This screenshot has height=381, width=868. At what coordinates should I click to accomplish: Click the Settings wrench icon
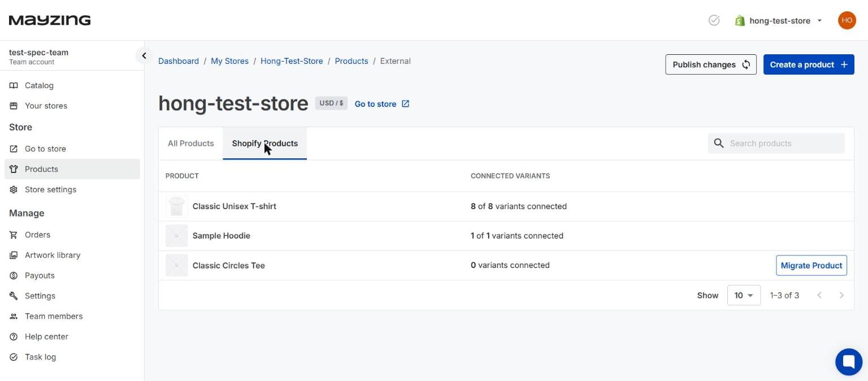pos(14,296)
